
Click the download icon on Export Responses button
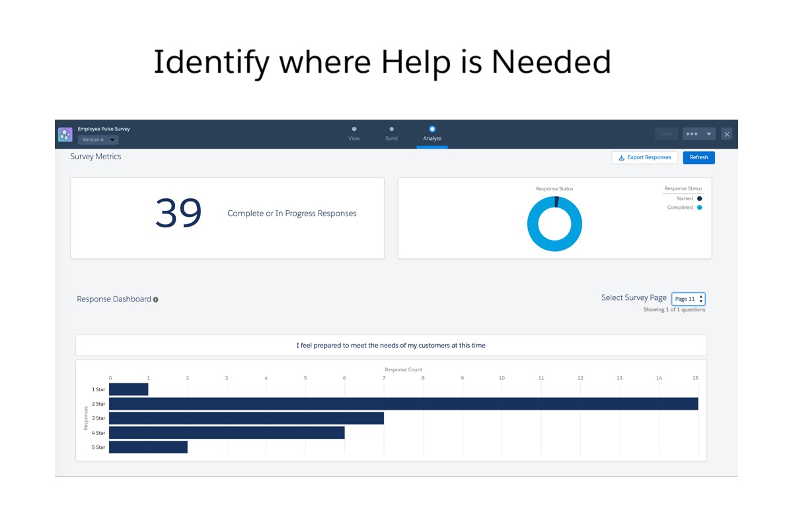pyautogui.click(x=621, y=157)
